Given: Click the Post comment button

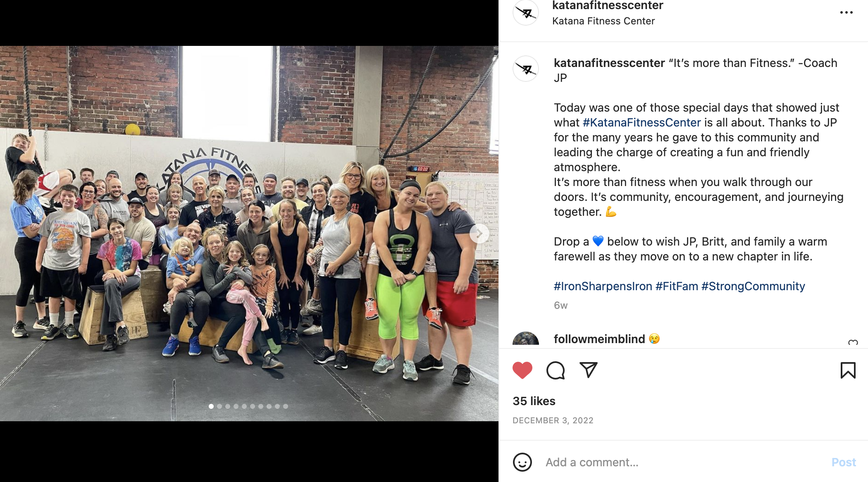Looking at the screenshot, I should tap(844, 462).
